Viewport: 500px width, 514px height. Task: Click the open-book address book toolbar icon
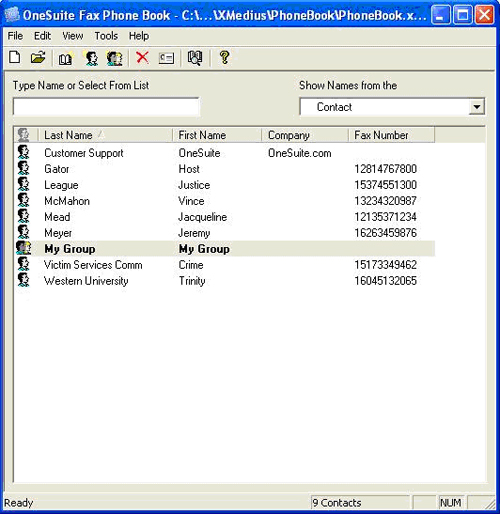click(x=65, y=59)
